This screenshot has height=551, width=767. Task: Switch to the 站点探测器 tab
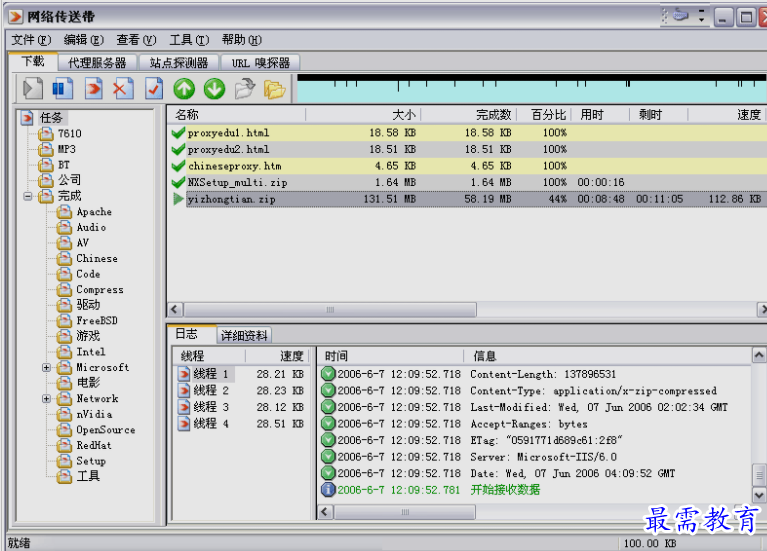coord(179,63)
